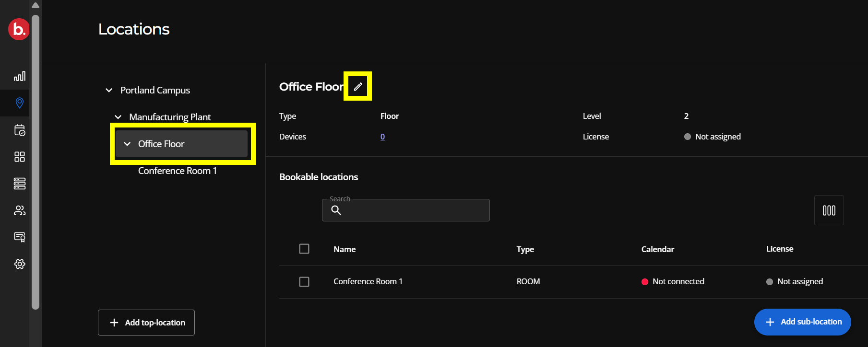Screen dimensions: 868x347
Task: Open the licenses certificate icon
Action: pos(20,237)
